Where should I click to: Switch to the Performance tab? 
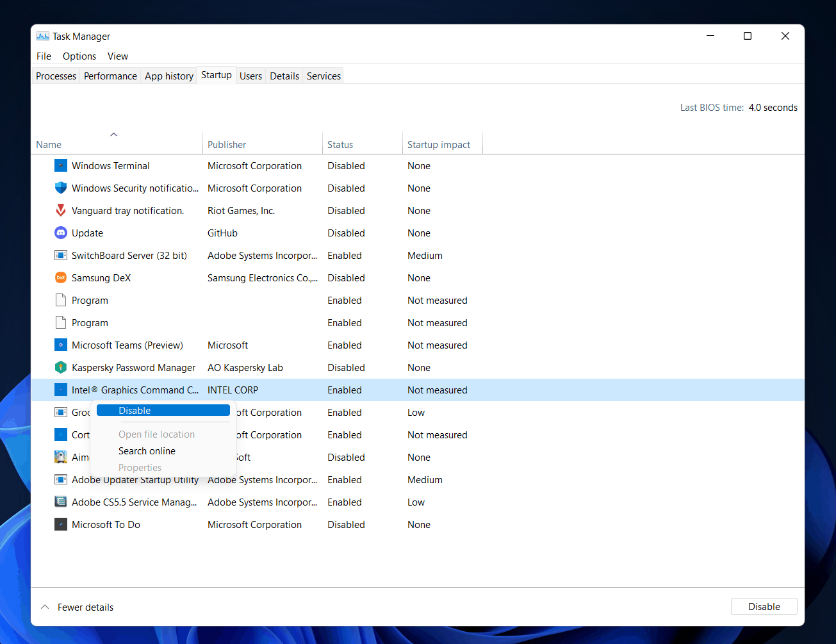click(110, 76)
